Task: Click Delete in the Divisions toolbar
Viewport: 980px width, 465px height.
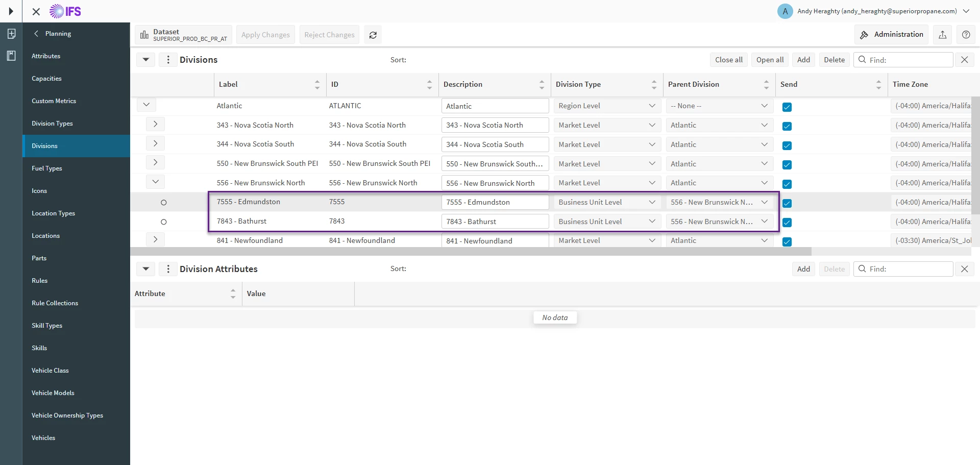Action: click(834, 60)
